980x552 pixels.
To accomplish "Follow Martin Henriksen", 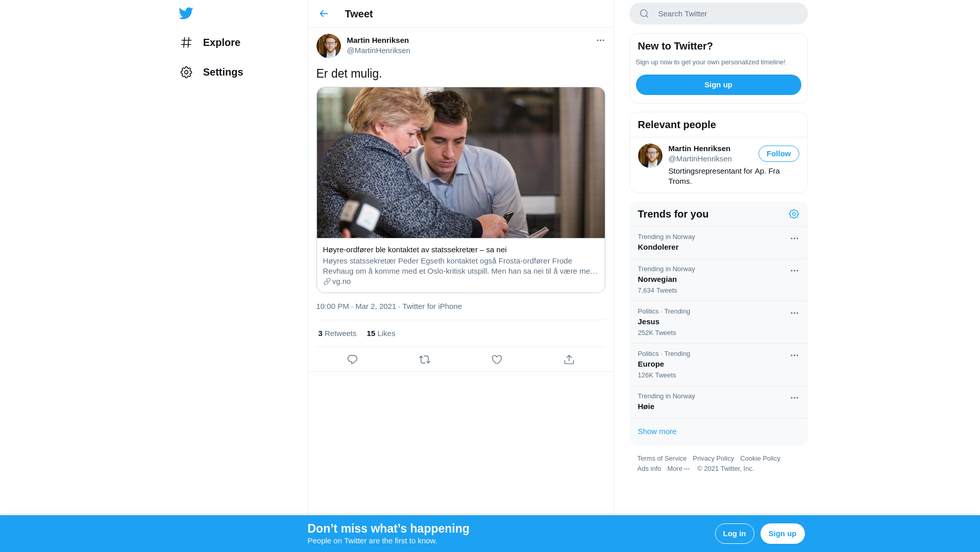I will click(778, 154).
